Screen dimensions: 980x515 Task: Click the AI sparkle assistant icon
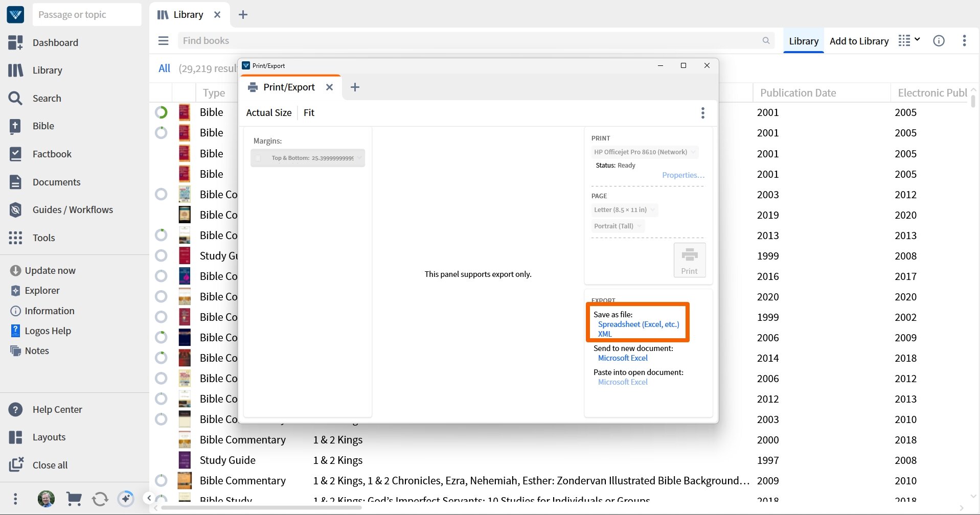pos(126,499)
